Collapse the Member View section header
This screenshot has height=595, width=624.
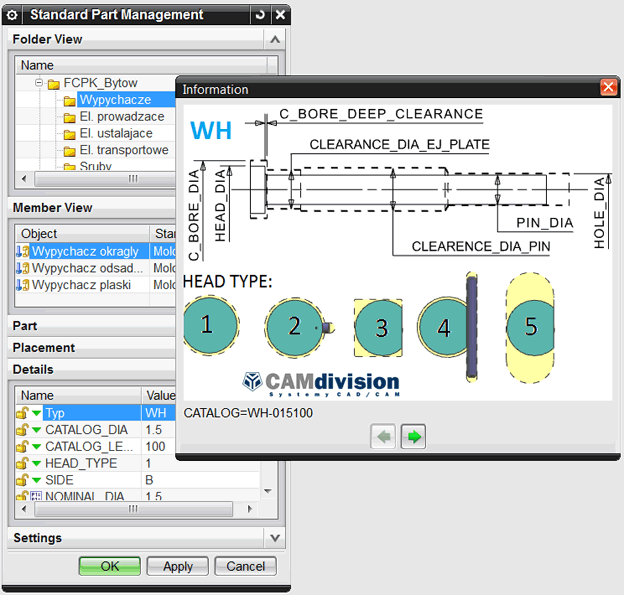pos(92,208)
